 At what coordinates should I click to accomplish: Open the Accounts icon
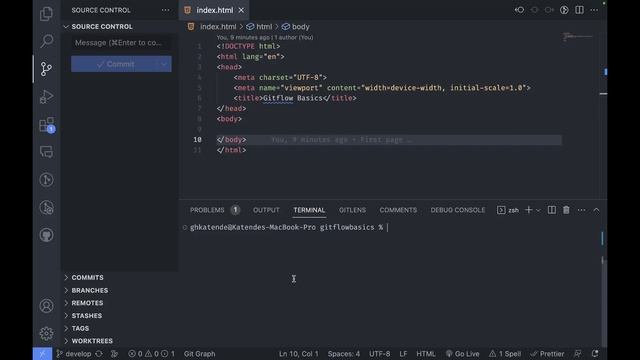(46, 306)
